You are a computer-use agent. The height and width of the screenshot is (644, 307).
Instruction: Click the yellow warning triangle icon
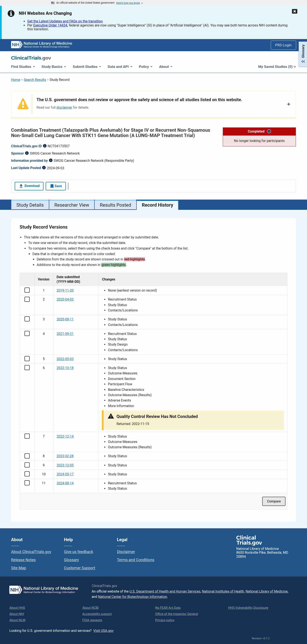click(23, 104)
